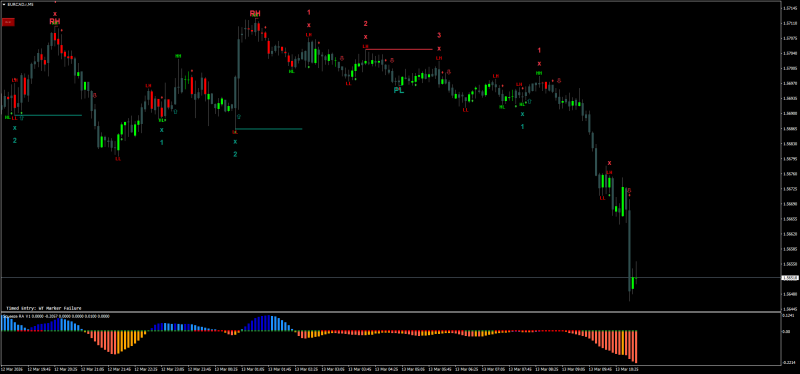This screenshot has width=800, height=374.
Task: Select the red number 3 marker label
Action: tap(439, 35)
